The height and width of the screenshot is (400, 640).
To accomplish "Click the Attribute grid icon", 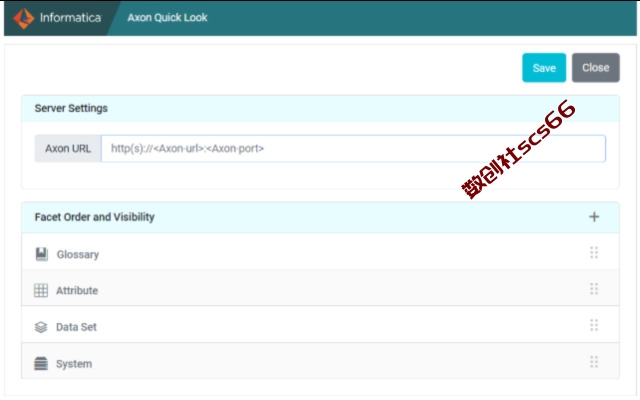I will point(41,290).
